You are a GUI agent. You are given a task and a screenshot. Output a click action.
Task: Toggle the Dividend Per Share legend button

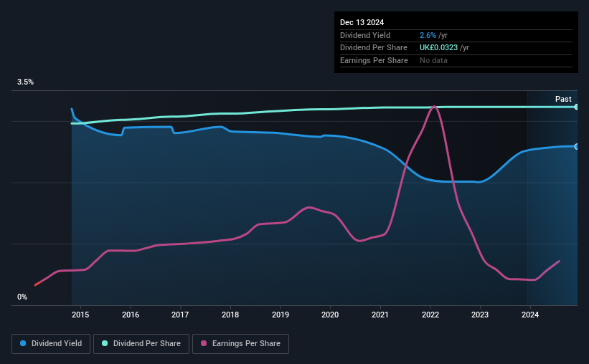141,344
